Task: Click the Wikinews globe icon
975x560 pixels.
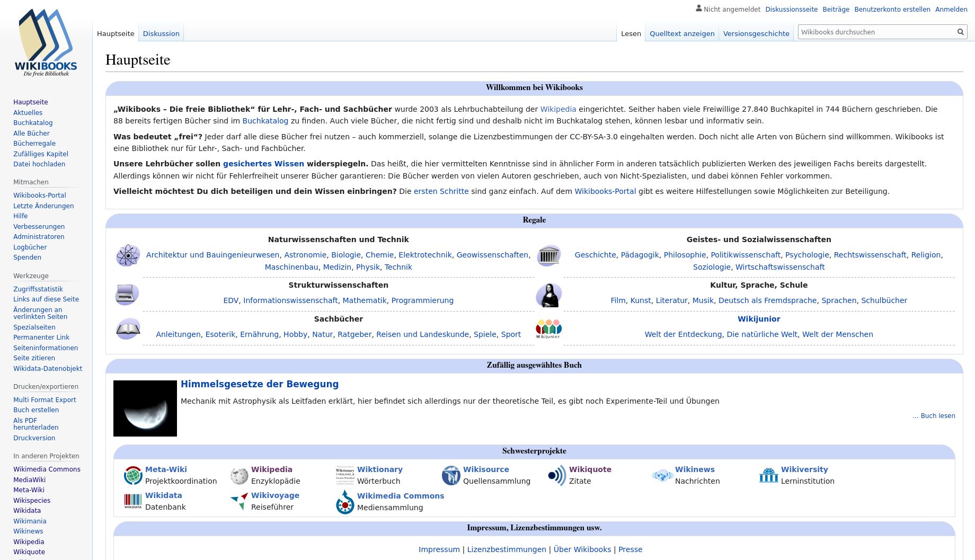Action: (x=662, y=475)
